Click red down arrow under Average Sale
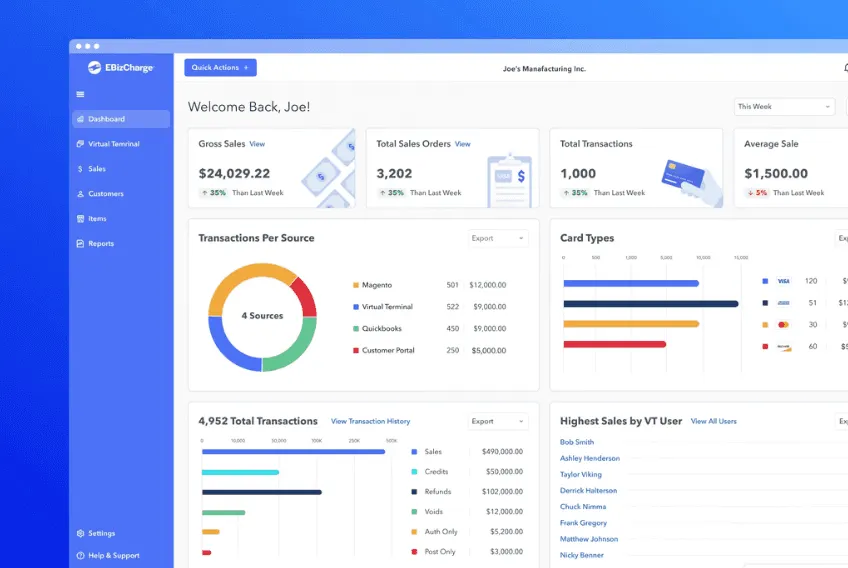Viewport: 848px width, 568px height. tap(751, 193)
